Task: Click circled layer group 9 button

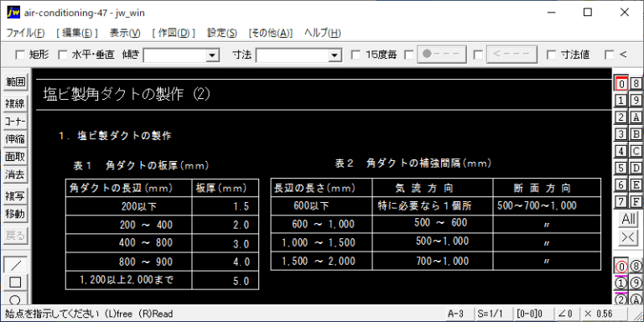Action: coord(636,283)
